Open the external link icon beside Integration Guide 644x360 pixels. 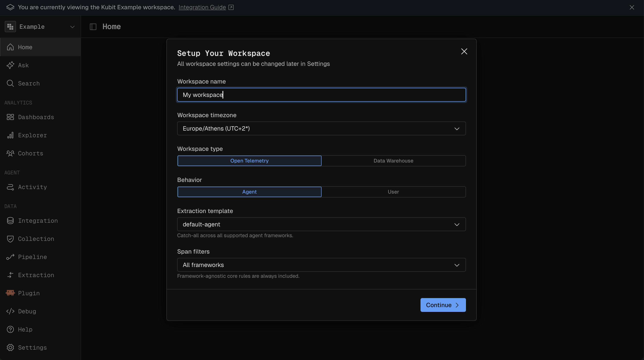[231, 7]
